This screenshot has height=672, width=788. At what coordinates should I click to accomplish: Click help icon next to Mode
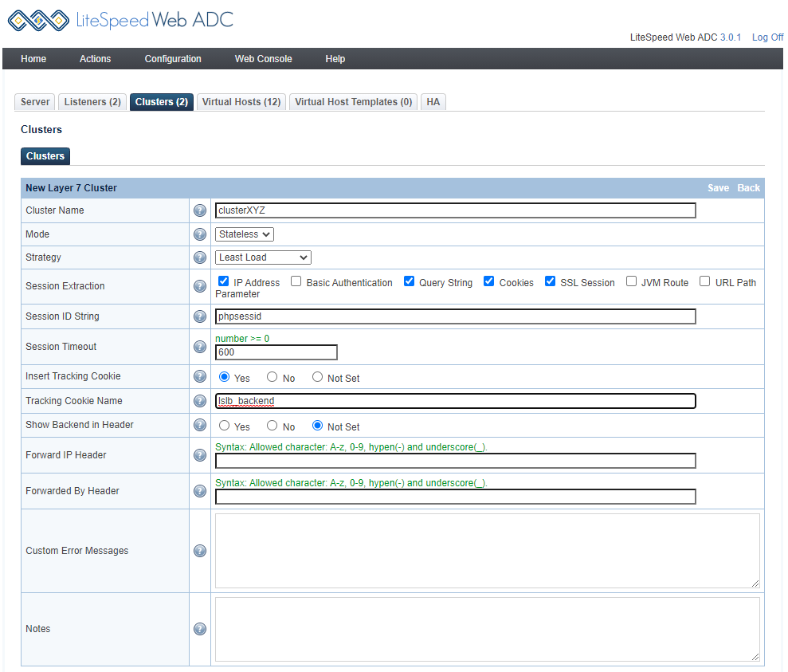click(x=200, y=234)
